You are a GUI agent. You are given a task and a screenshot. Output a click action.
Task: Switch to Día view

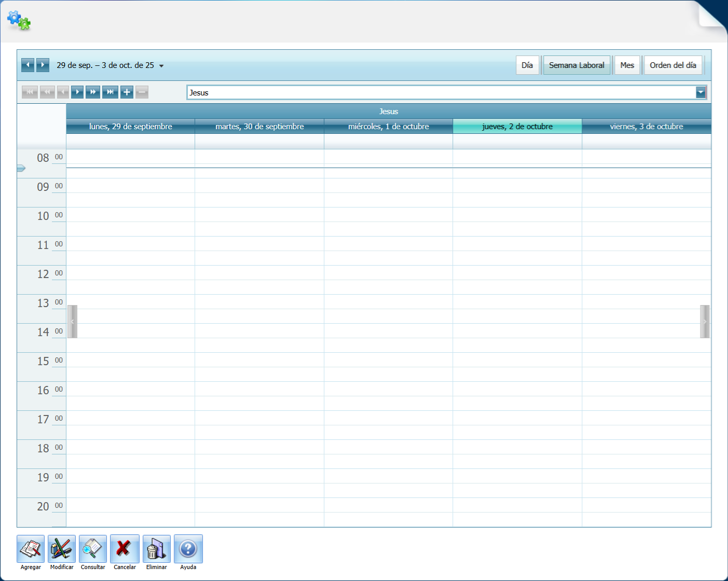tap(527, 65)
